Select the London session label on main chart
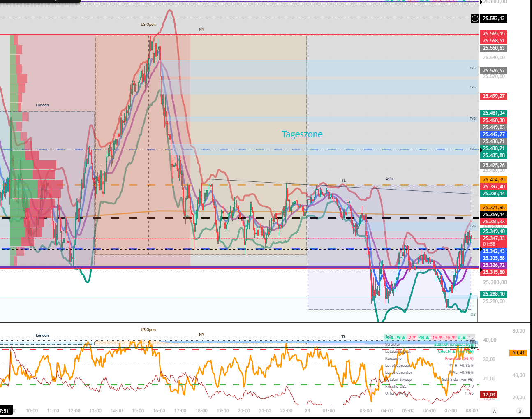 coord(42,105)
